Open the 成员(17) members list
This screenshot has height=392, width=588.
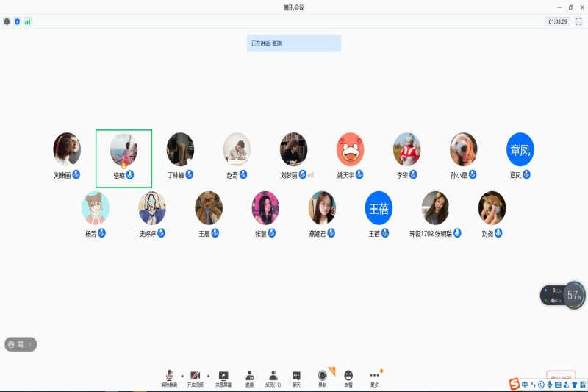tap(273, 377)
